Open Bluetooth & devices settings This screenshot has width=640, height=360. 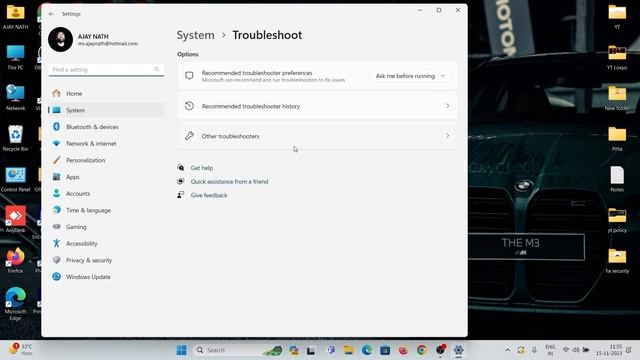click(x=106, y=127)
